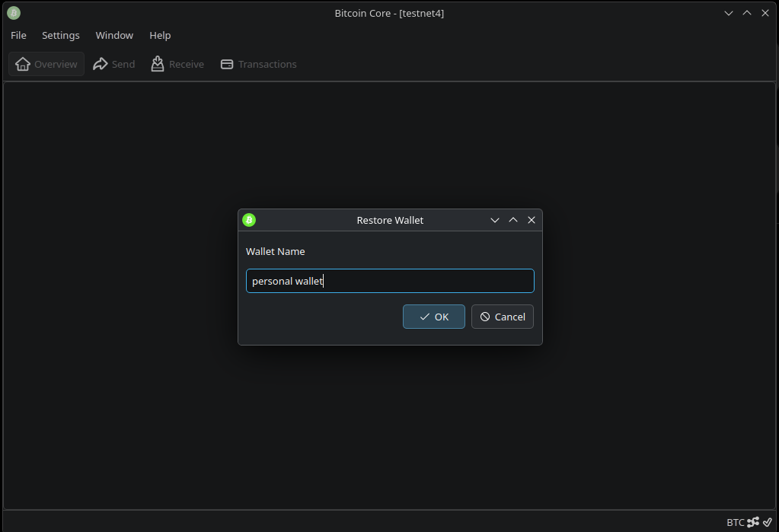779x532 pixels.
Task: Close the Restore Wallet dialog
Action: [531, 220]
